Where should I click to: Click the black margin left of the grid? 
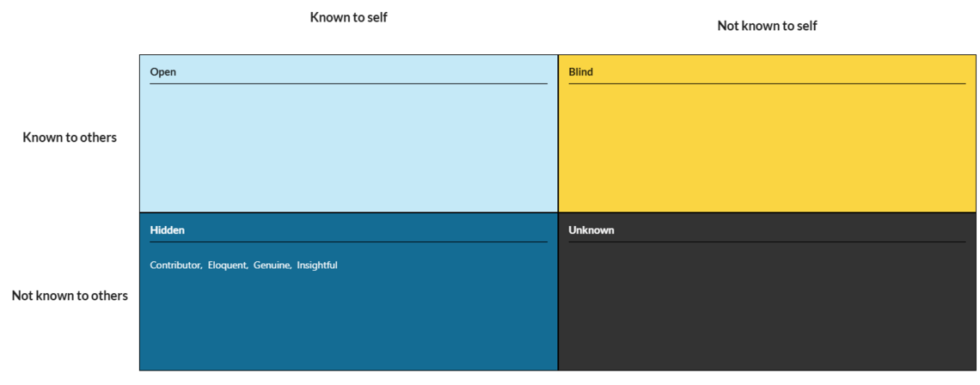[x=69, y=215]
